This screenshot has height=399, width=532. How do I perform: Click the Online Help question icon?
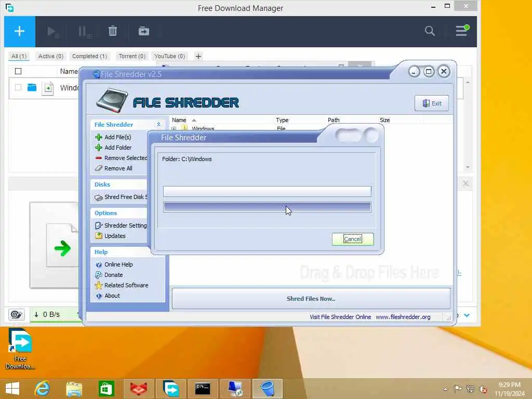tap(99, 264)
